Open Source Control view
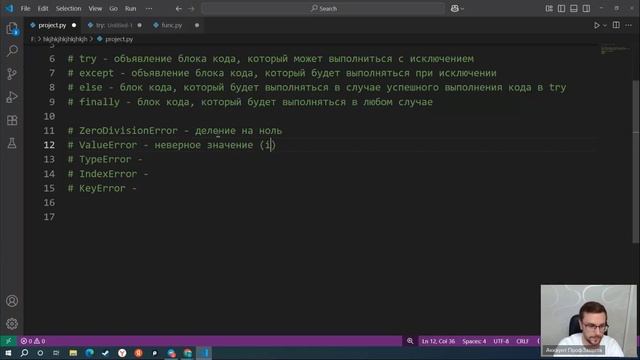 (x=12, y=74)
